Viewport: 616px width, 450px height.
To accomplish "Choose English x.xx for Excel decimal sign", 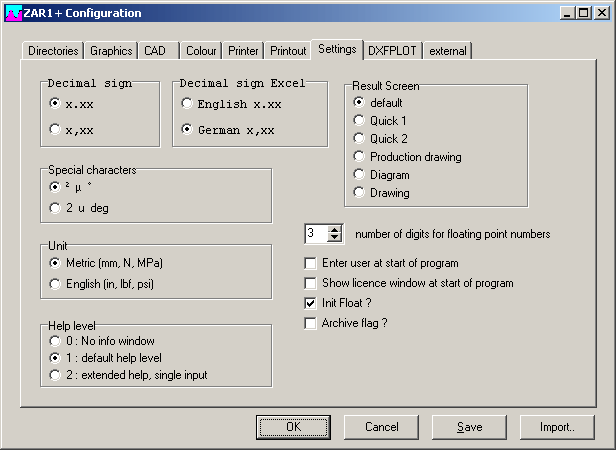I will pyautogui.click(x=187, y=104).
